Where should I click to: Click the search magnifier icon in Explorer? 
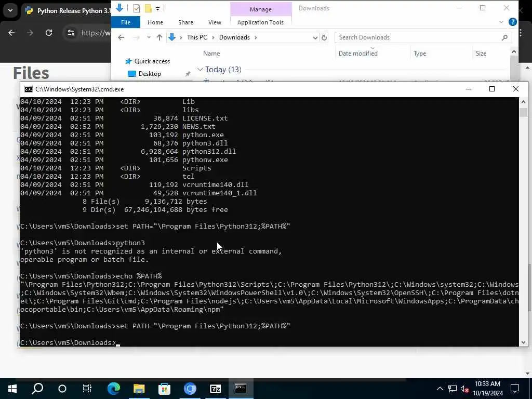tap(504, 37)
